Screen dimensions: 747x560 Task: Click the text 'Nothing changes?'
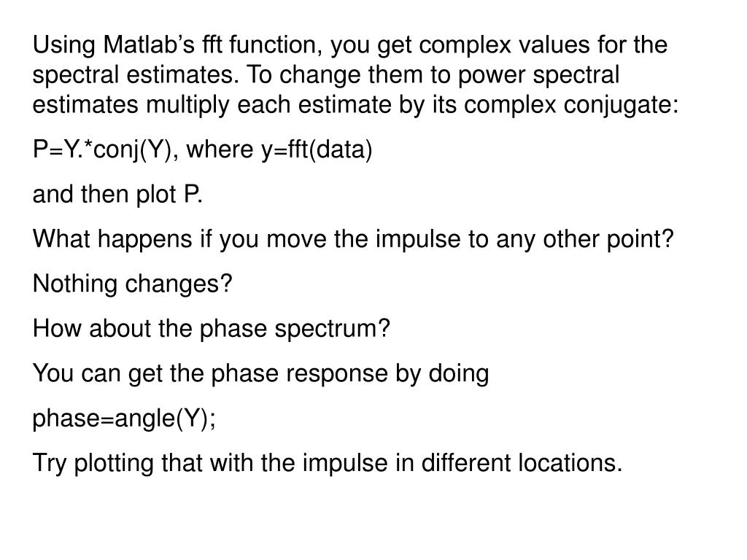[133, 284]
